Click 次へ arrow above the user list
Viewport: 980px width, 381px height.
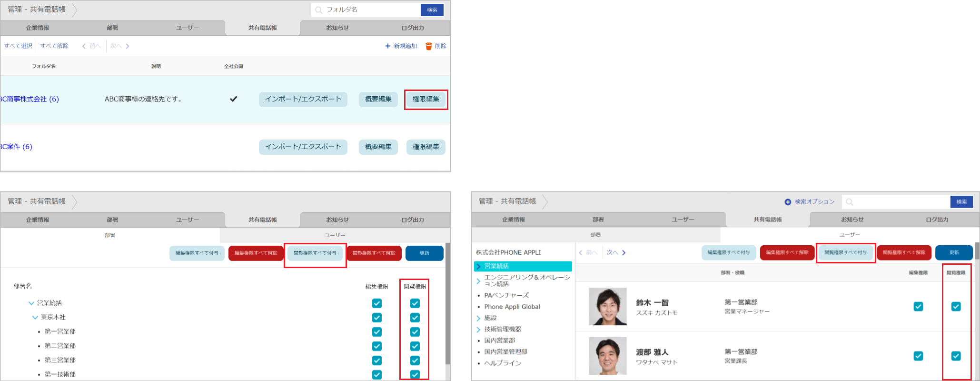[624, 253]
